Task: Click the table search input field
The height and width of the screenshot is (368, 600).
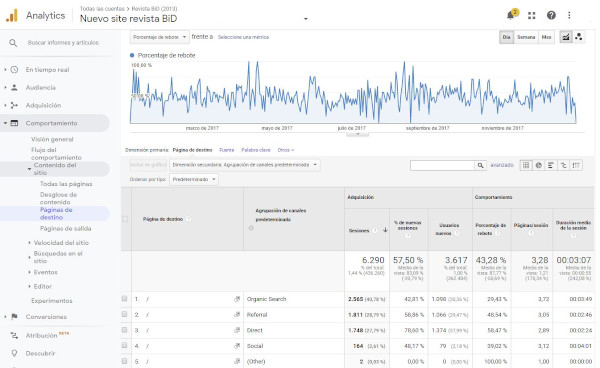Action: point(442,165)
